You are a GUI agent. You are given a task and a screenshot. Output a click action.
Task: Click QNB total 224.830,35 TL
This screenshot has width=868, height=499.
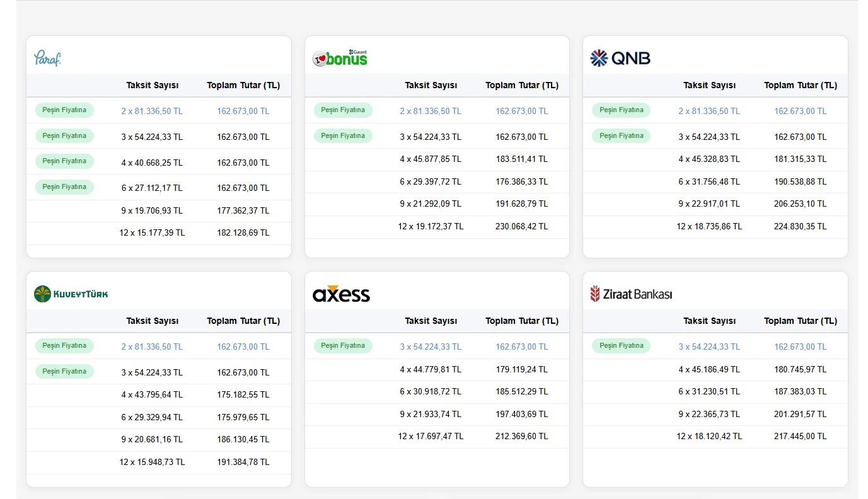800,226
